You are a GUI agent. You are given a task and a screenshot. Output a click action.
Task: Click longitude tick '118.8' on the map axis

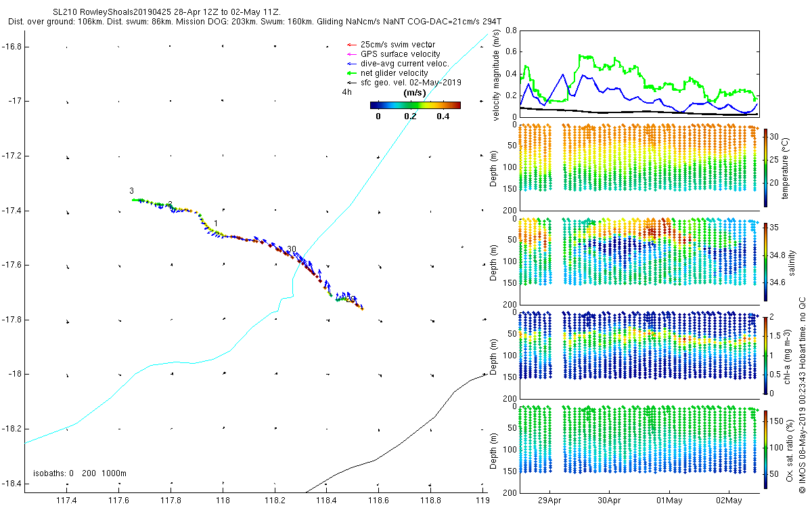point(430,501)
